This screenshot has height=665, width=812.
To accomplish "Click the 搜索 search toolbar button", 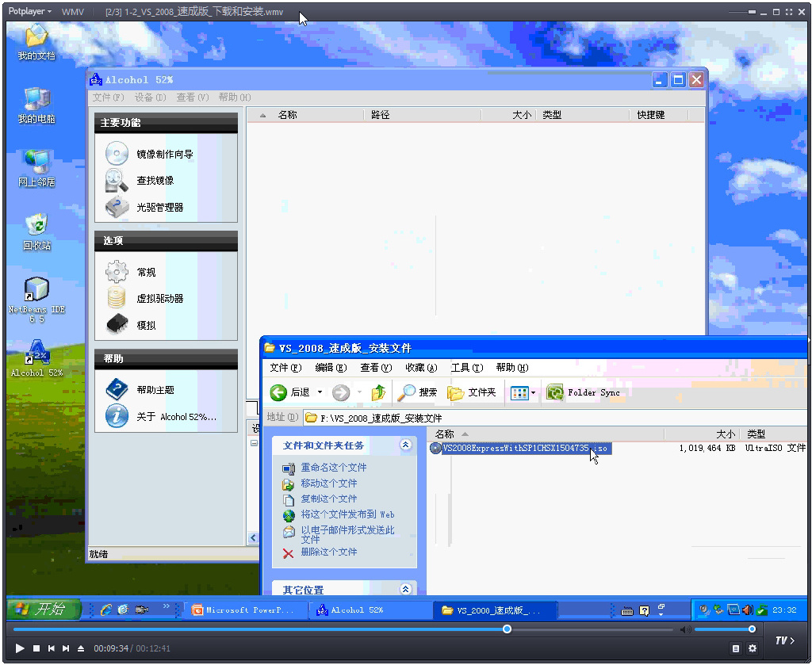I will [x=417, y=393].
